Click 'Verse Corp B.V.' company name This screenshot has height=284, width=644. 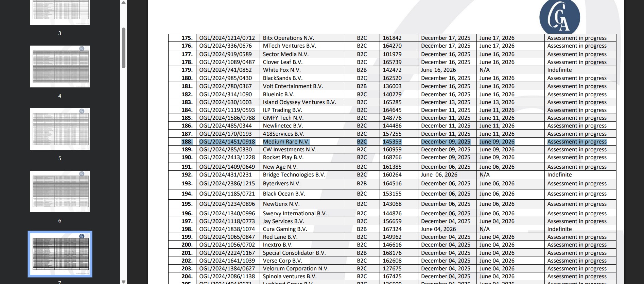(x=282, y=261)
